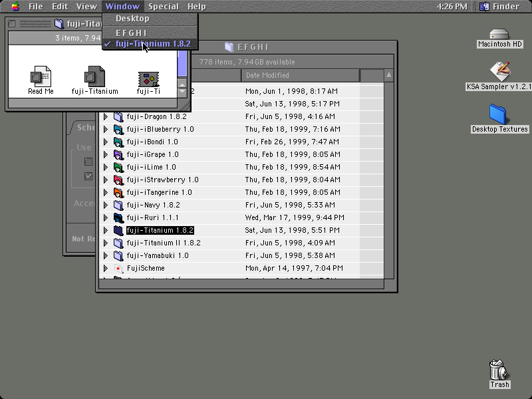
Task: Select the fuji-Titanium file icon
Action: coord(94,76)
